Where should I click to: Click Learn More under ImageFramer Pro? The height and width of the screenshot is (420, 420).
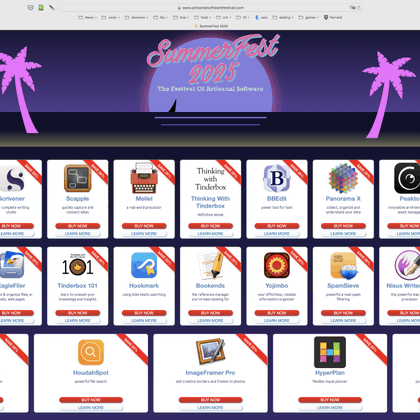210,408
